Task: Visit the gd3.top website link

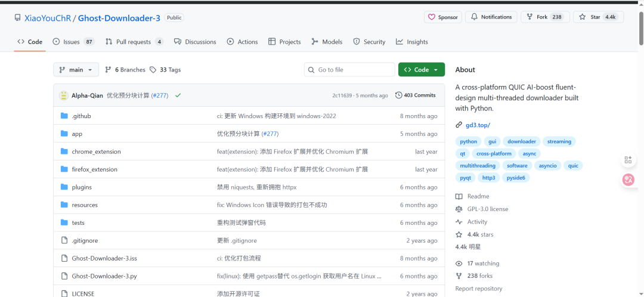Action: coord(478,125)
